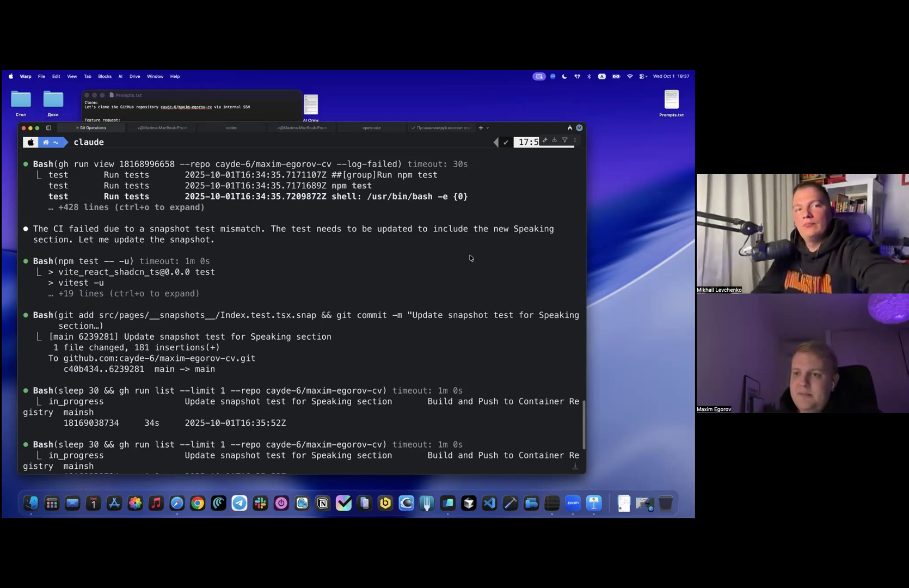Open the Доки folder on the desktop

tap(53, 103)
